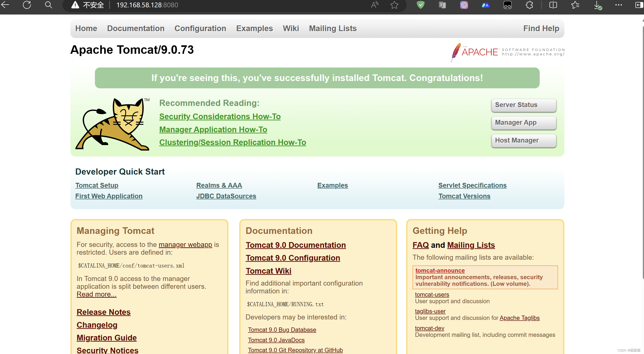This screenshot has width=644, height=354.
Task: Open the tomcat-announce mailing list link
Action: click(440, 270)
